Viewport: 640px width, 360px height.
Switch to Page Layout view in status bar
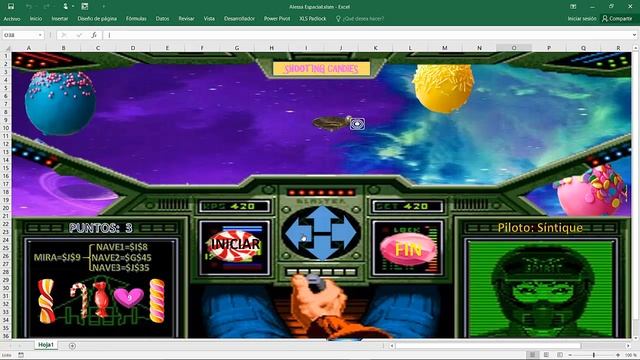coord(546,355)
